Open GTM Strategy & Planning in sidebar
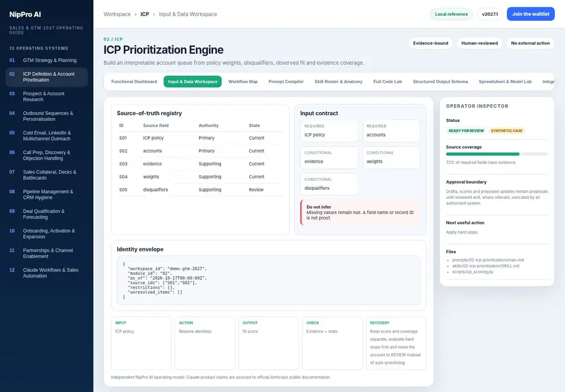 click(x=46, y=60)
